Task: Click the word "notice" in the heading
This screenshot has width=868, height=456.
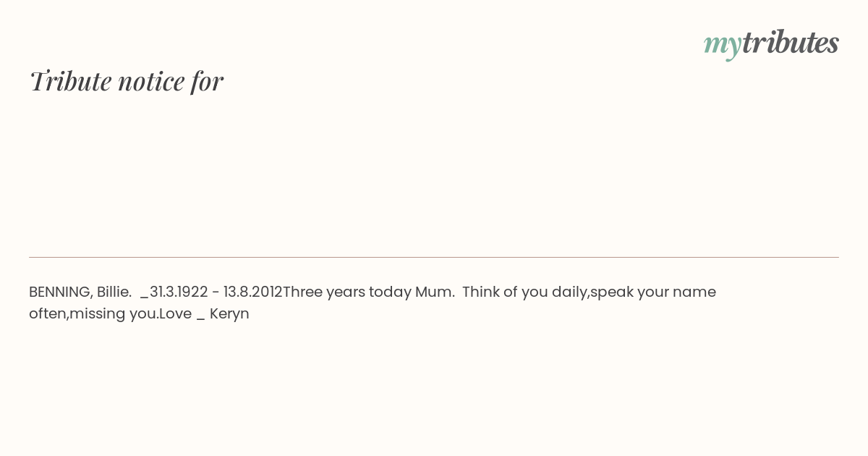Action: click(151, 82)
